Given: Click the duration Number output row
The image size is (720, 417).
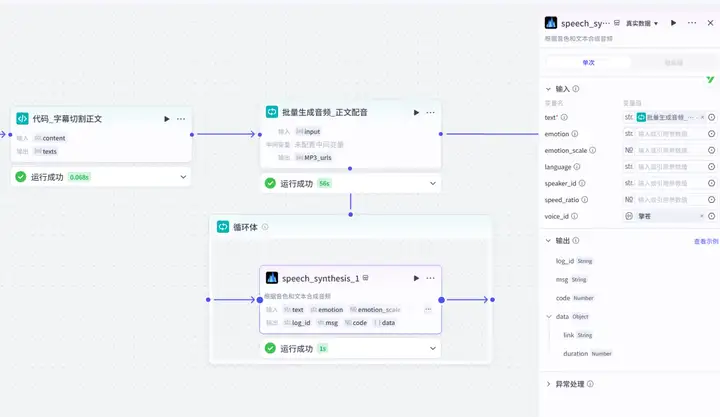Looking at the screenshot, I should pos(588,354).
